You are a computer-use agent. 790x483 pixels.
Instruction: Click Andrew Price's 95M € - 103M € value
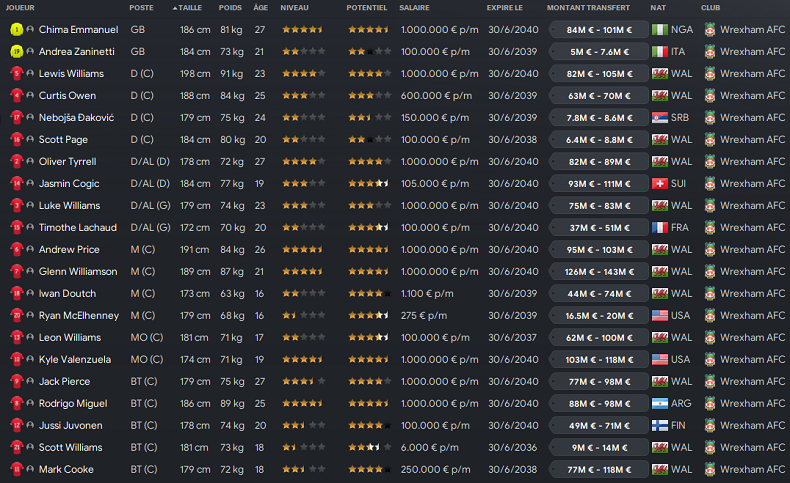tap(599, 249)
